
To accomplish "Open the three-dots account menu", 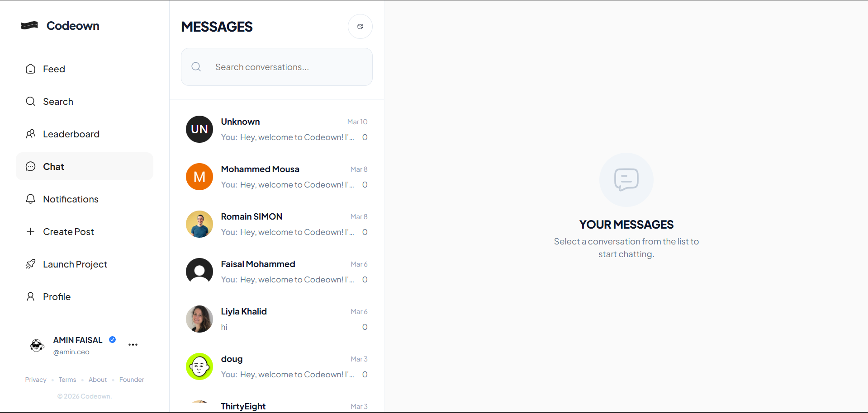I will (133, 345).
